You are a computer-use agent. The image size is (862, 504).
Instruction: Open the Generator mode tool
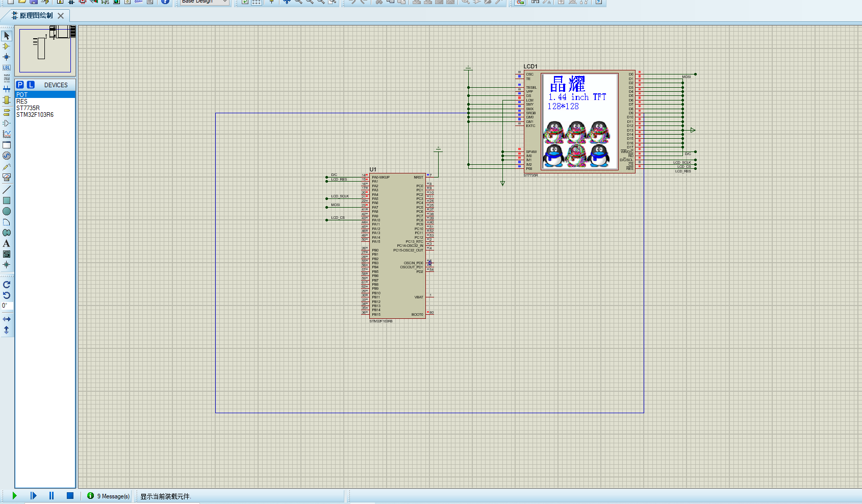click(7, 156)
